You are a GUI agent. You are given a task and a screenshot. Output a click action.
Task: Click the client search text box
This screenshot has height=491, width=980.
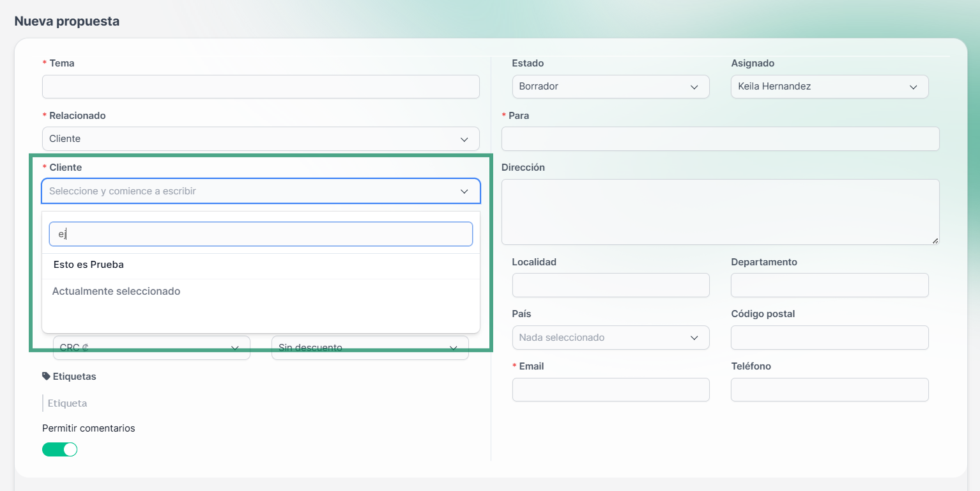click(261, 234)
